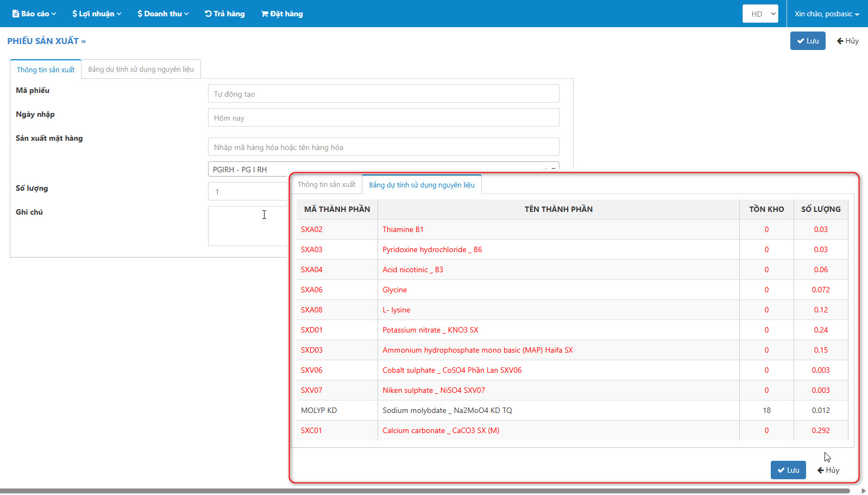
Task: Open the Báo cáo reports menu
Action: point(34,14)
